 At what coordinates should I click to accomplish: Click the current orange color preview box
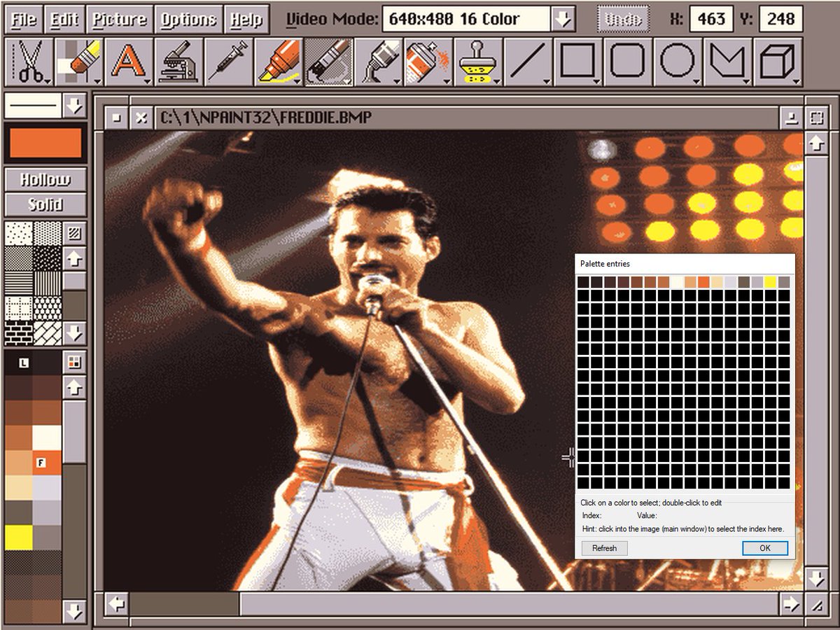(x=45, y=143)
